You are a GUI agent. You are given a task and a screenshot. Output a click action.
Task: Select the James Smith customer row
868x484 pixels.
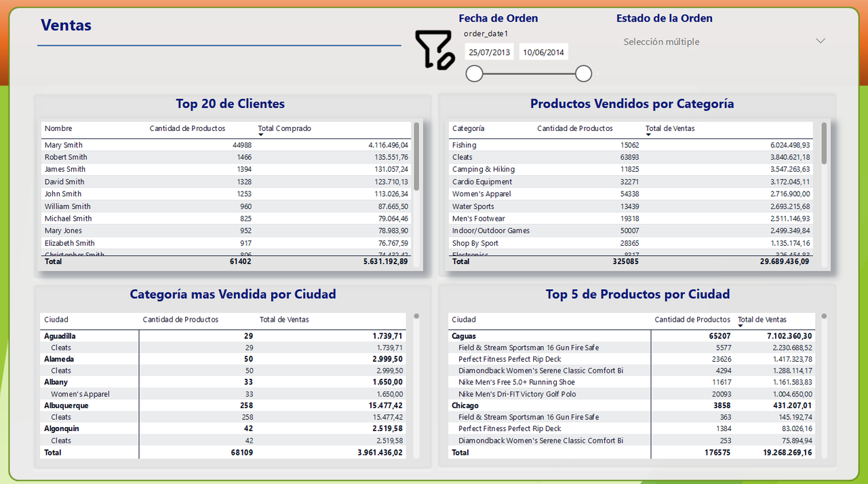click(226, 169)
